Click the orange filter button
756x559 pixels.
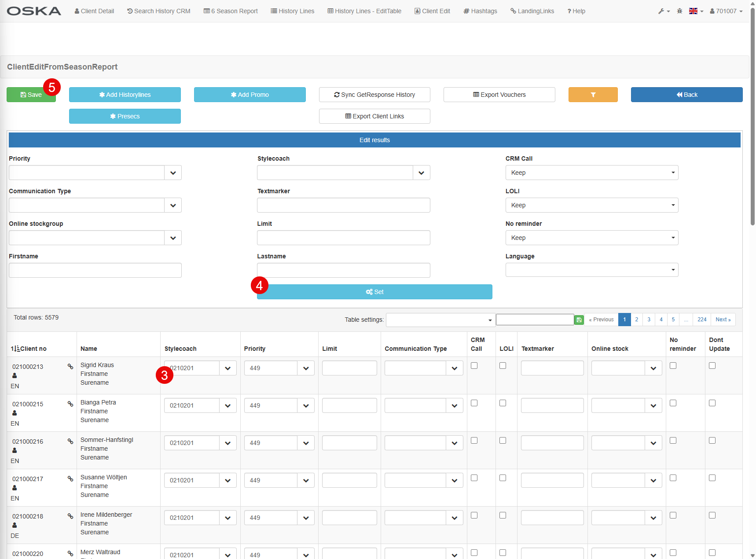(593, 95)
